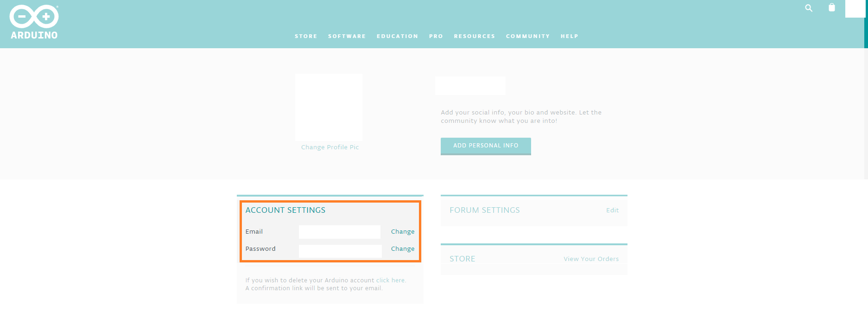Image resolution: width=868 pixels, height=312 pixels.
Task: Open the search magnifier icon
Action: (809, 8)
